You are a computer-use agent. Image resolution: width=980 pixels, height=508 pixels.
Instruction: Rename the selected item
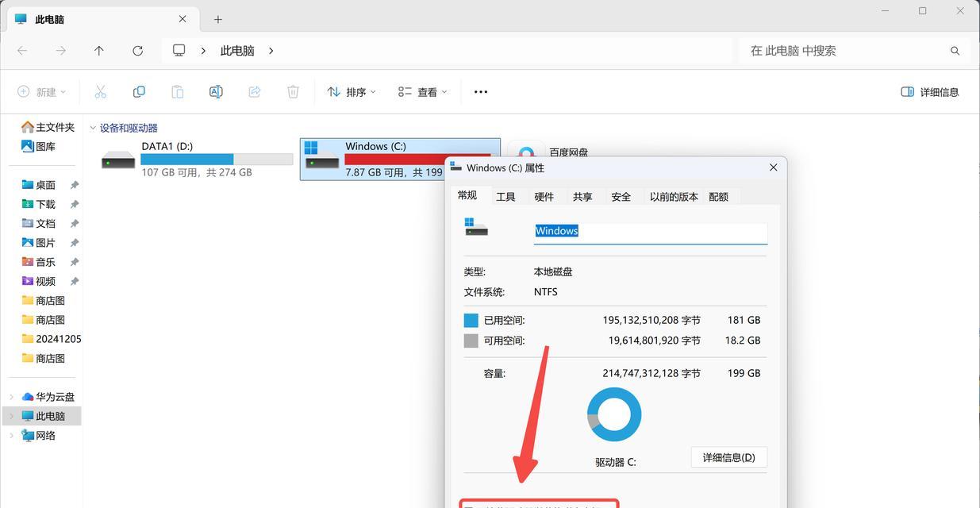(x=216, y=92)
